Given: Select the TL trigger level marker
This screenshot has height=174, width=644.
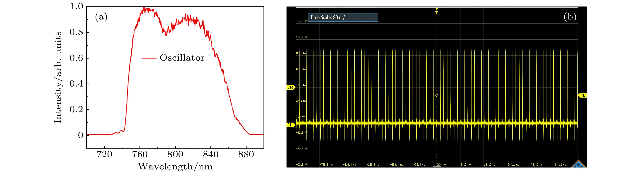Looking at the screenshot, I should (583, 95).
